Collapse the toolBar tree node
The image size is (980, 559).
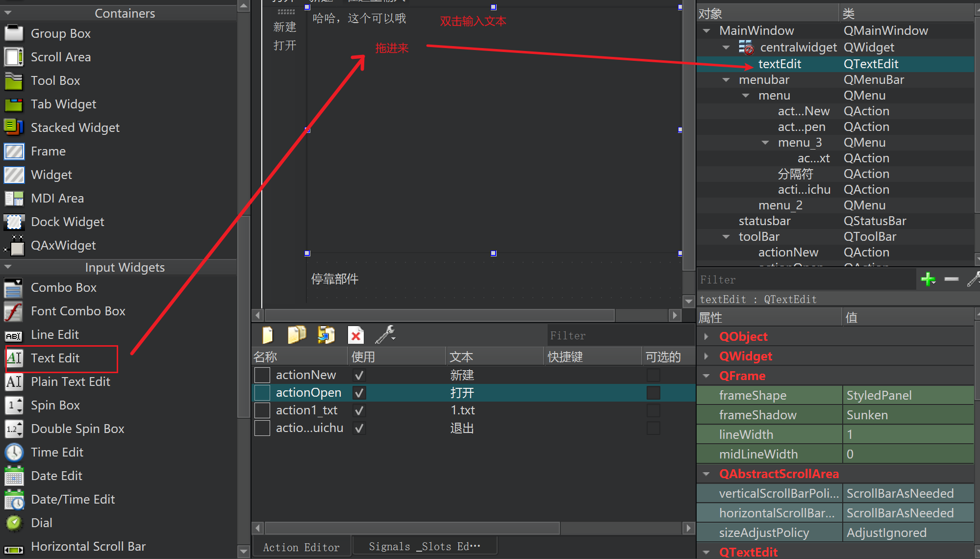(x=726, y=236)
